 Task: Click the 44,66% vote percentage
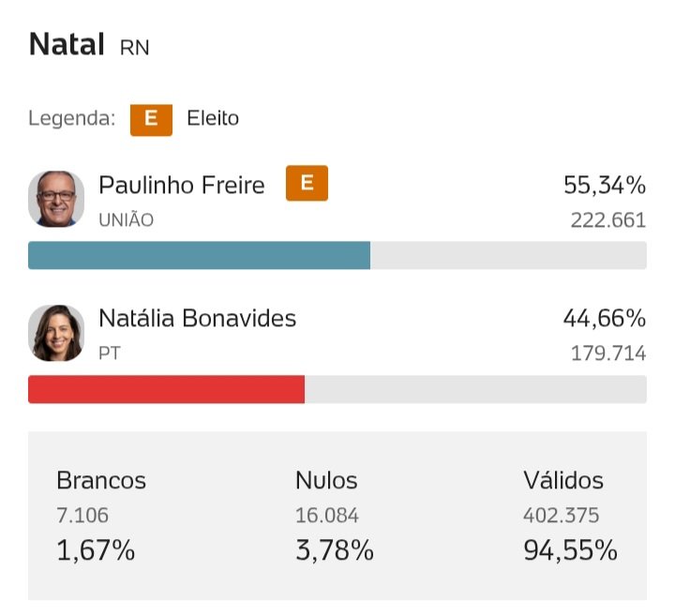(x=605, y=319)
